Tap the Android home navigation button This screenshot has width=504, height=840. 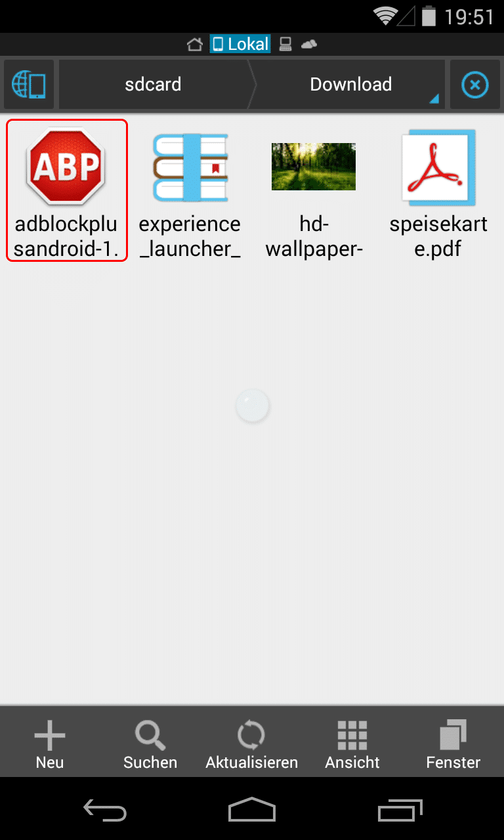pos(251,810)
